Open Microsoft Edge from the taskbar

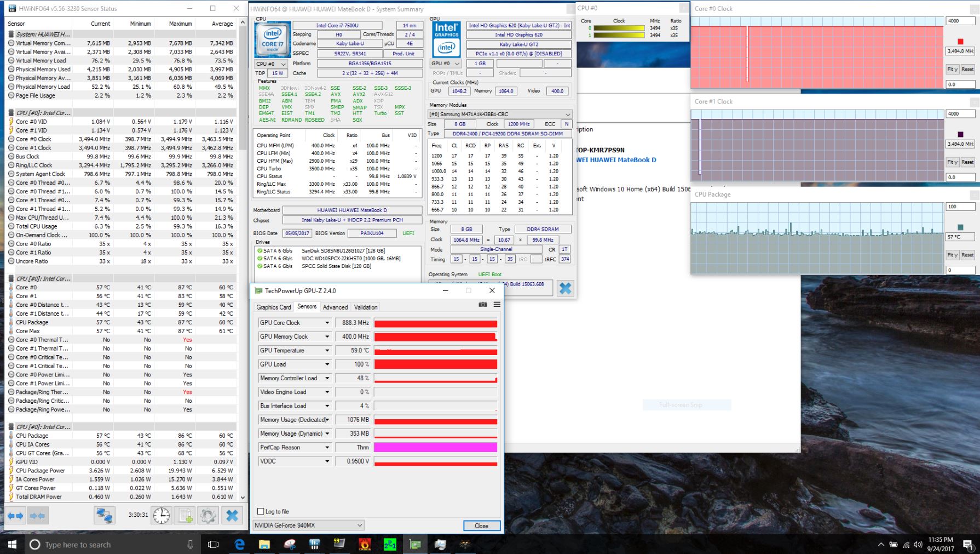(x=239, y=544)
